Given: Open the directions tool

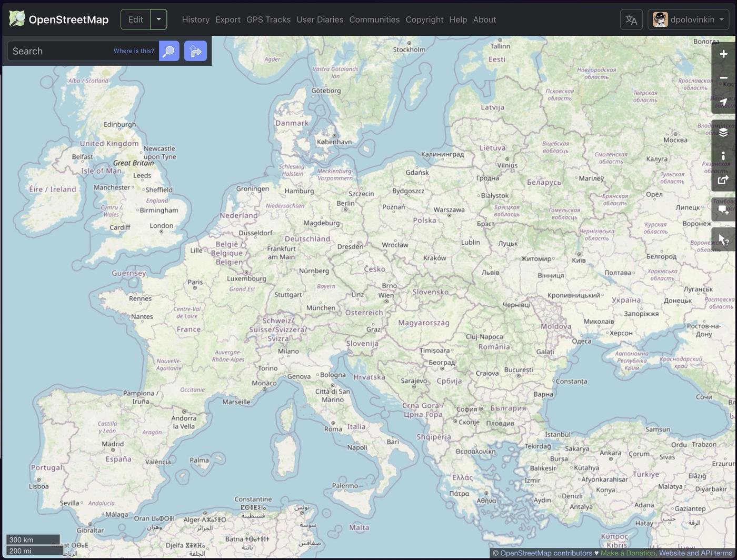Looking at the screenshot, I should pos(195,51).
